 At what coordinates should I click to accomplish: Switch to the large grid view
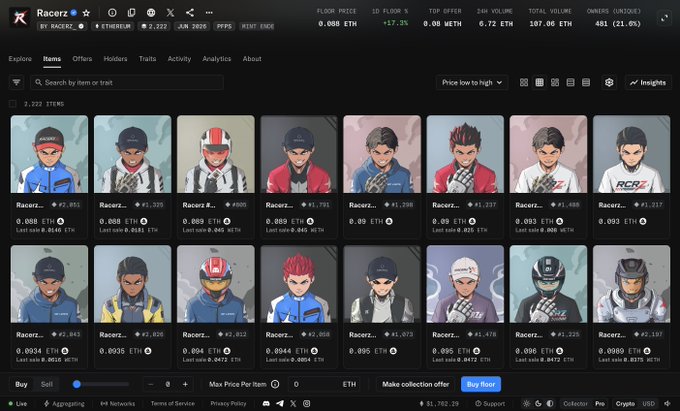point(524,82)
